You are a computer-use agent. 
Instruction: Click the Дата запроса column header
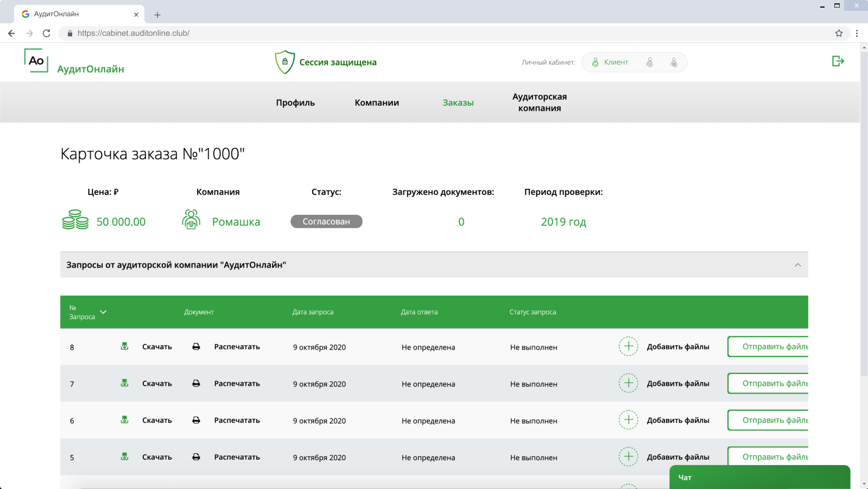pyautogui.click(x=313, y=312)
